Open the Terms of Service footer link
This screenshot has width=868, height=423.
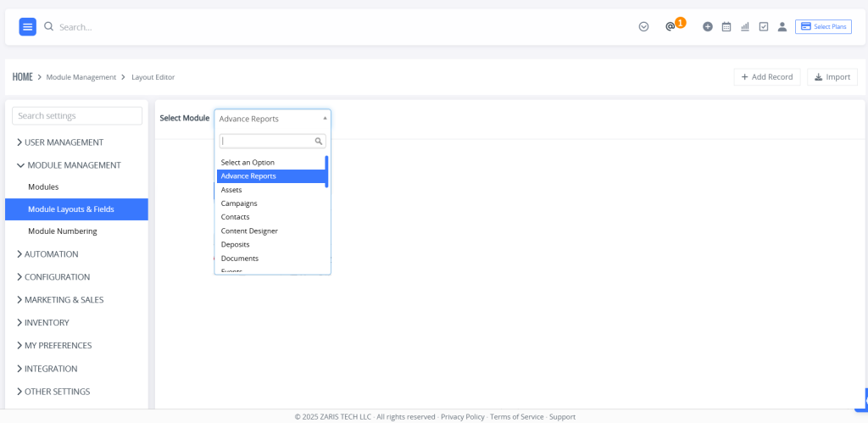click(x=516, y=416)
